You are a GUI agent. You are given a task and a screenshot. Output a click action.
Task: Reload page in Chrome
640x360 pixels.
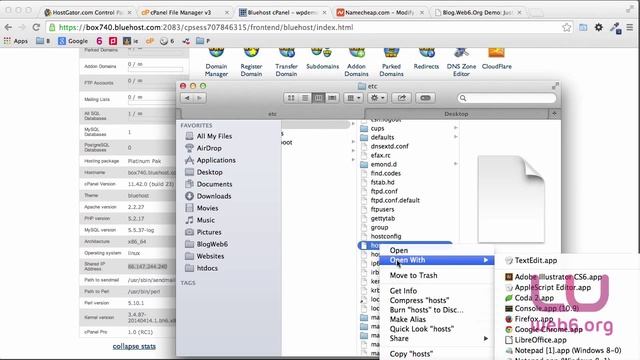[x=36, y=27]
